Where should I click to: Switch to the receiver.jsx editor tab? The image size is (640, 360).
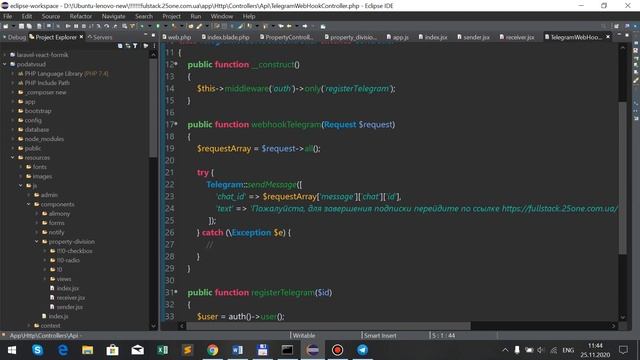(x=517, y=37)
